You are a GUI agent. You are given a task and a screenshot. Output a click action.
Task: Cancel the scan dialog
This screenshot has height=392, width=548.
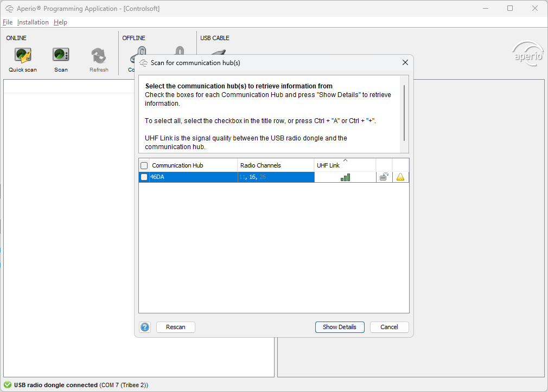click(x=390, y=327)
